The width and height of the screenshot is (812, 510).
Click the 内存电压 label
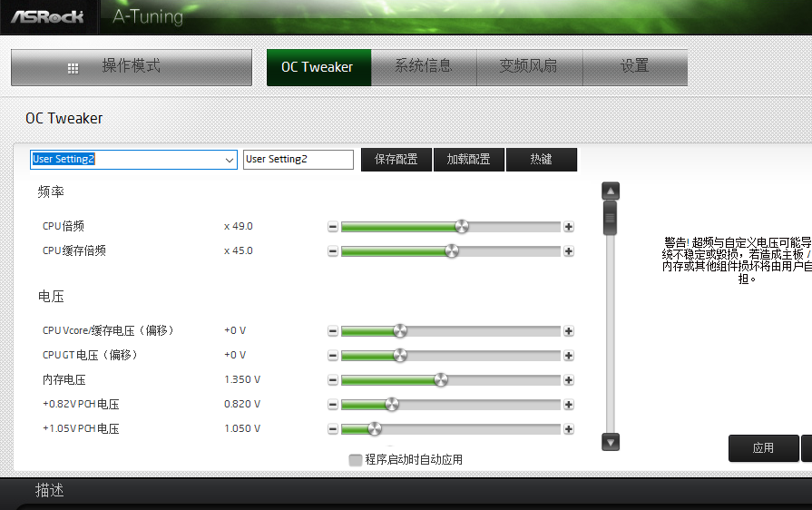click(x=64, y=380)
